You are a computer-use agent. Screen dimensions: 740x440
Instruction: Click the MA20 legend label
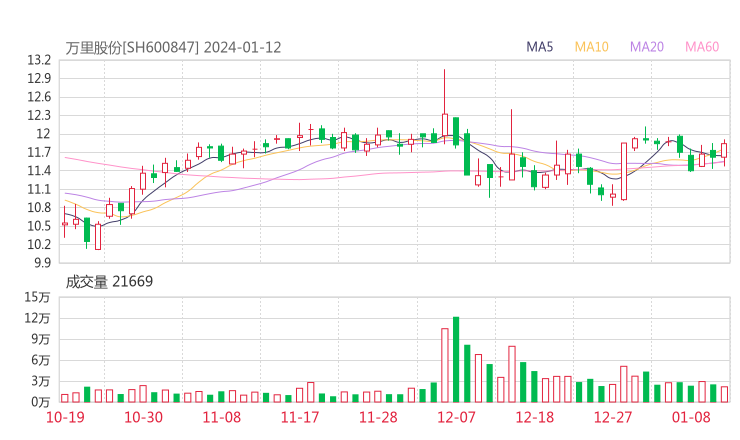647,47
